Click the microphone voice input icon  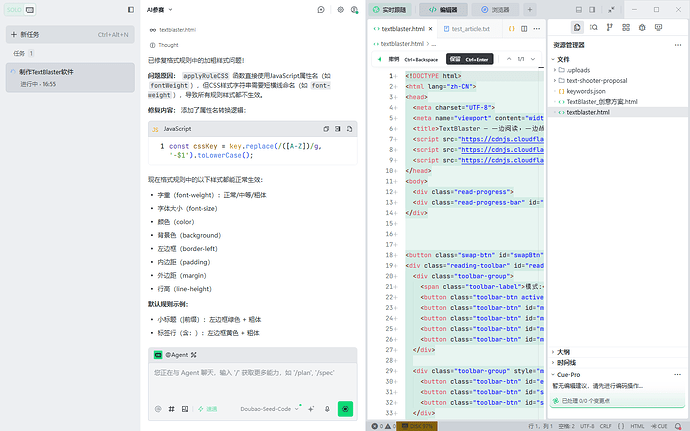(327, 409)
